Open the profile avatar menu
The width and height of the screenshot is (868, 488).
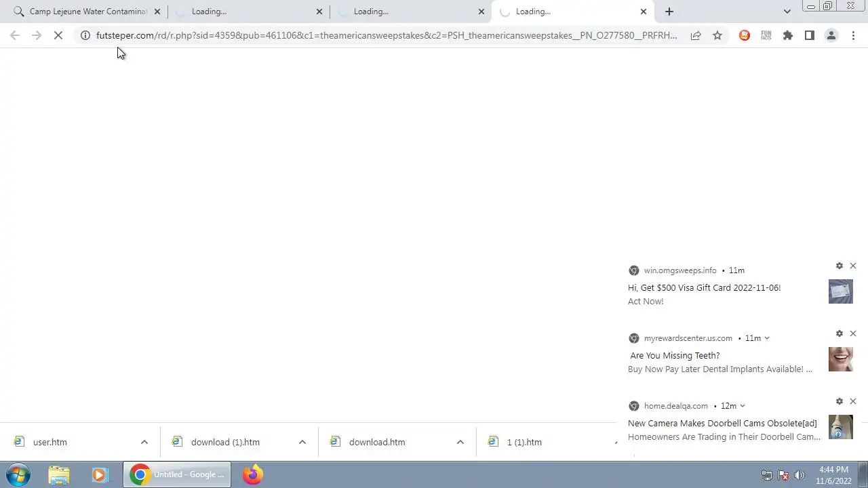[x=831, y=35]
